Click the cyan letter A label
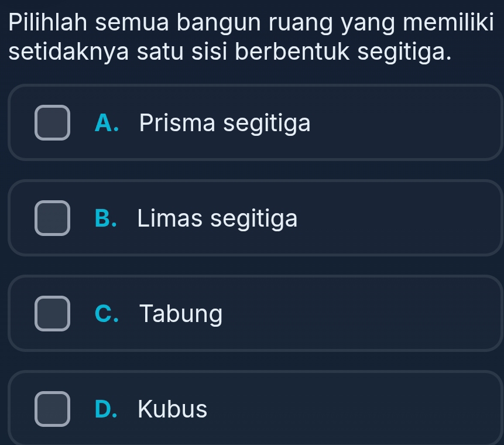This screenshot has width=504, height=445. click(104, 123)
